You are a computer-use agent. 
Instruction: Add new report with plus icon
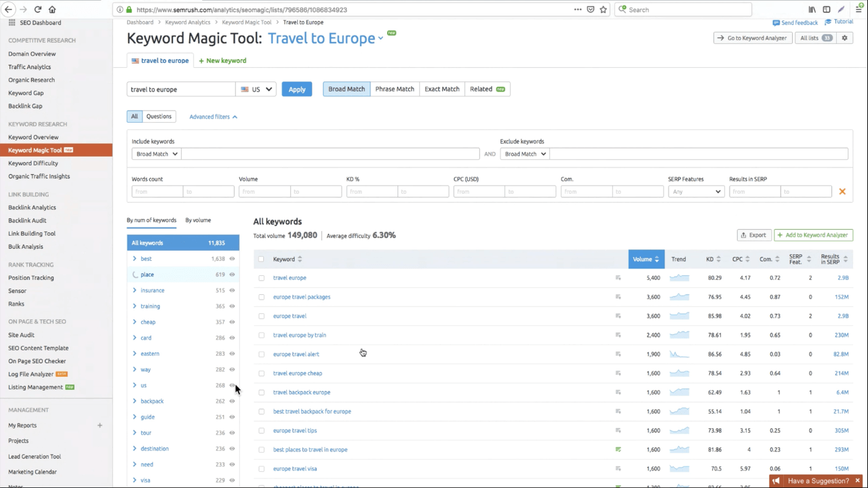coord(100,426)
